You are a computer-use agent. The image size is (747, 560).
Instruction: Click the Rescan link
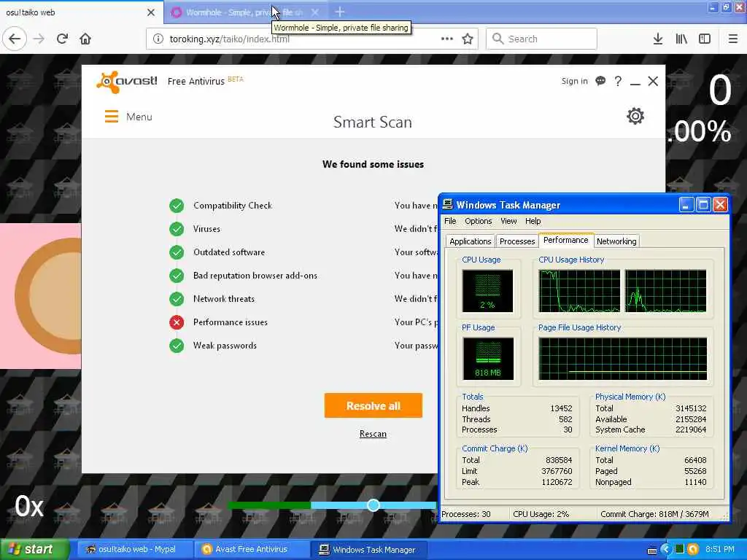373,434
